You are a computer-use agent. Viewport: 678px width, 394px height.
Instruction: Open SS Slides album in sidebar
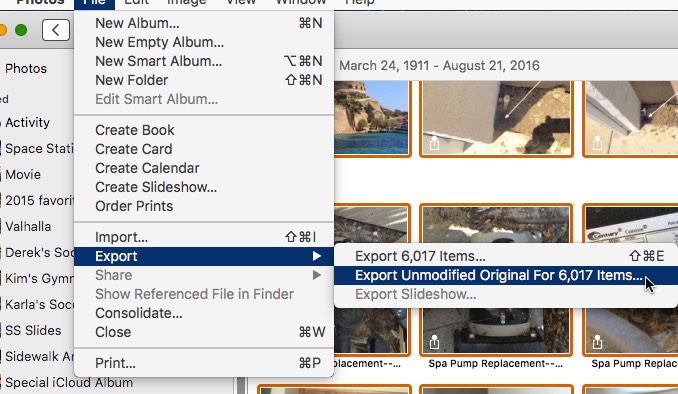coord(33,330)
